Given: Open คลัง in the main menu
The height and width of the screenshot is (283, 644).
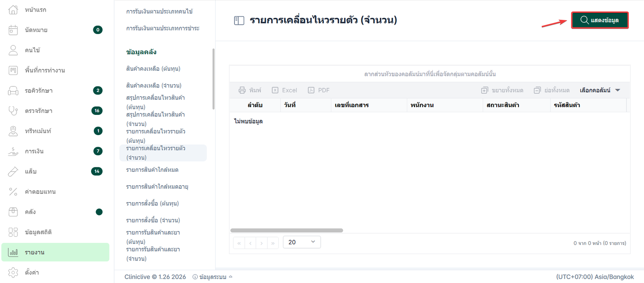Looking at the screenshot, I should [55, 212].
